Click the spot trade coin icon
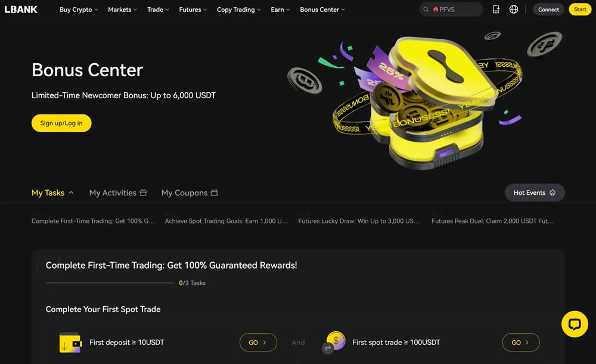596x364 pixels. click(x=334, y=342)
